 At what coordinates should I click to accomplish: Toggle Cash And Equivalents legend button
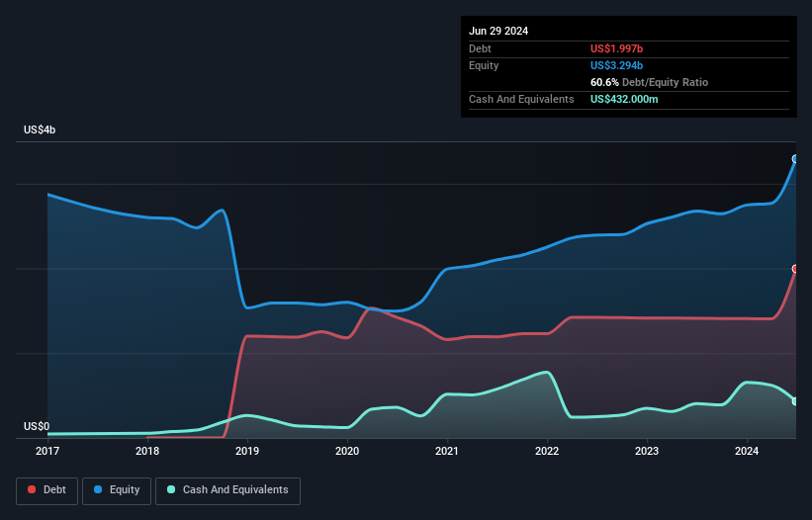point(227,490)
